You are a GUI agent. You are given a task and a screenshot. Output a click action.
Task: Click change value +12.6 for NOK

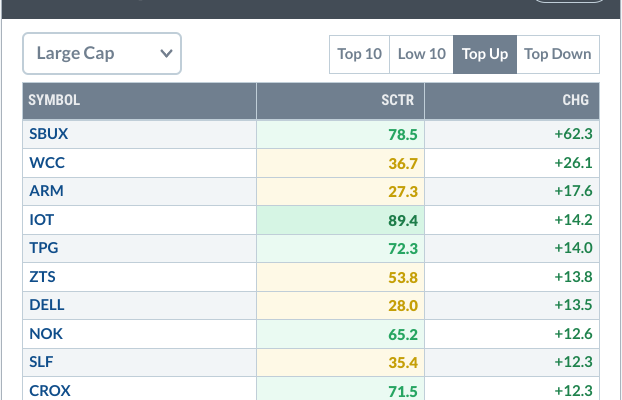point(573,334)
